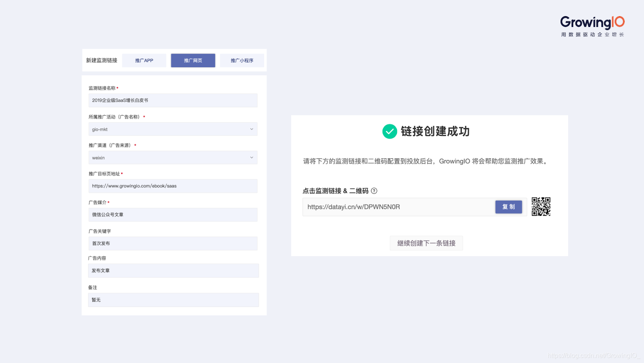Focus the 广告媒介 field with 微信公众号文章

coord(173,215)
